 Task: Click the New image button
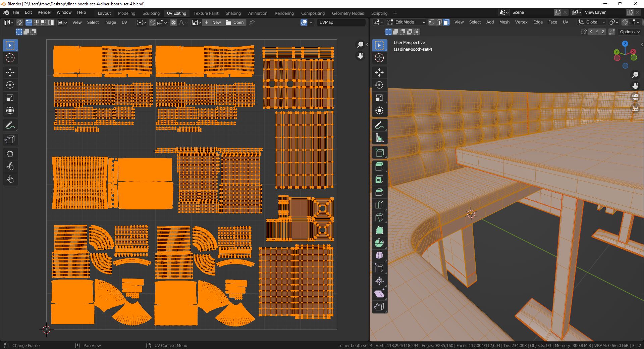[213, 22]
